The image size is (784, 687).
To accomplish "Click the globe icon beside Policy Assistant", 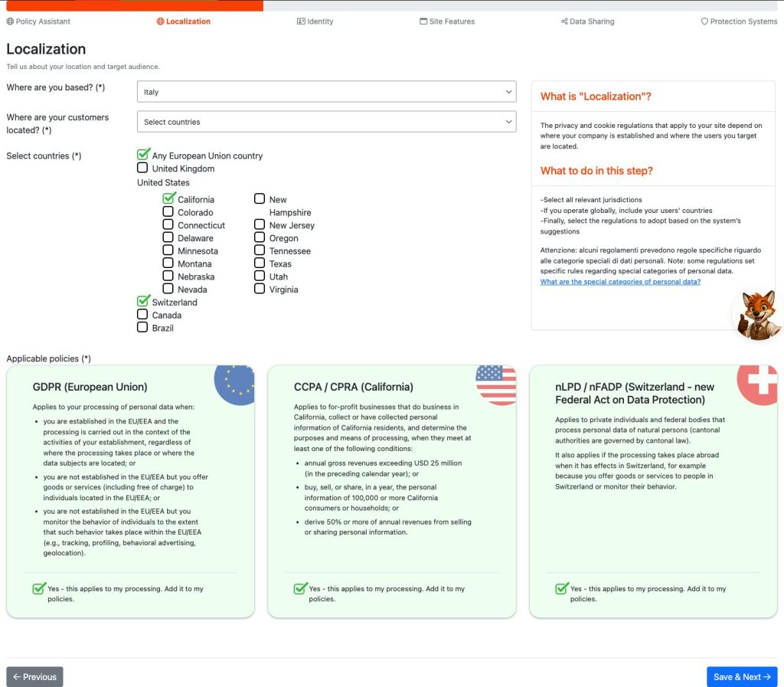I will pos(10,21).
